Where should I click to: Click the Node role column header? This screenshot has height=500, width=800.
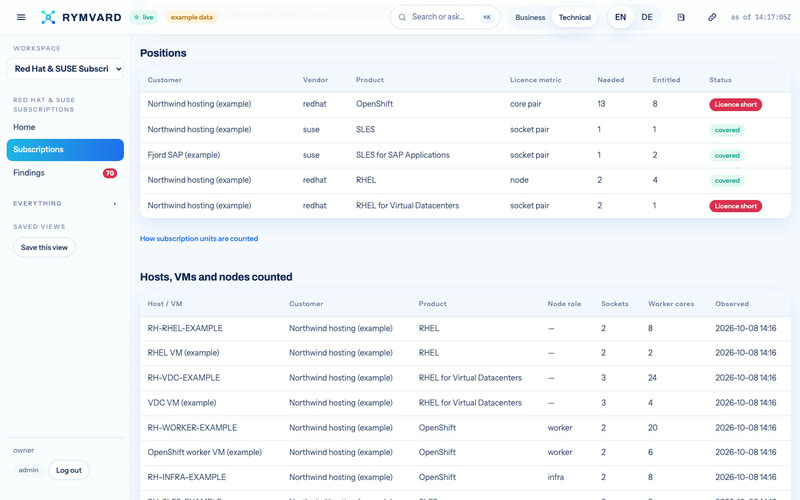point(564,304)
